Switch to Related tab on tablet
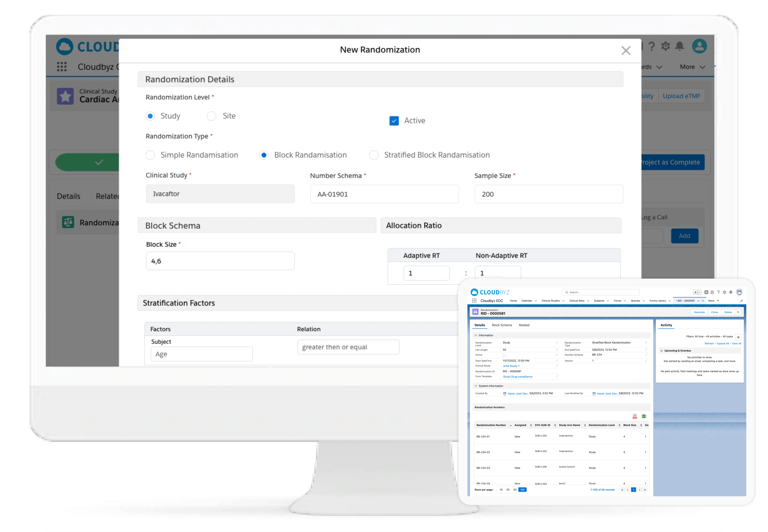Image resolution: width=768 pixels, height=532 pixels. 524,325
